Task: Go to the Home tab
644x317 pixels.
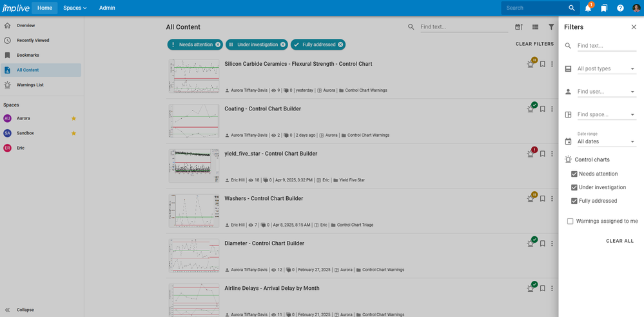Action: (44, 8)
